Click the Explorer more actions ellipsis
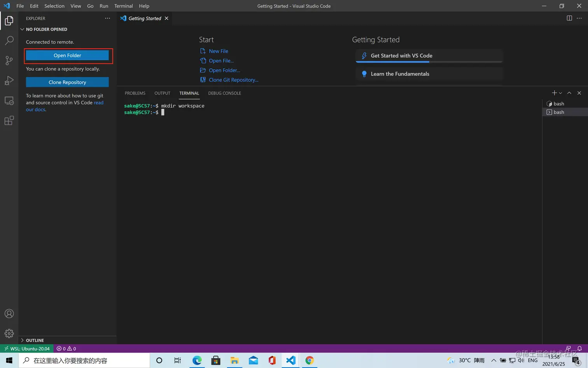588x368 pixels. (108, 18)
